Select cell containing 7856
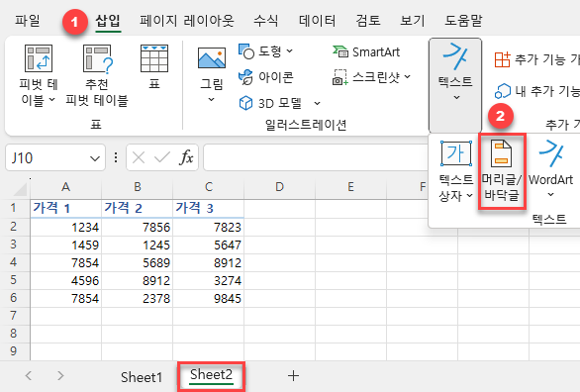This screenshot has height=392, width=580. [x=138, y=227]
